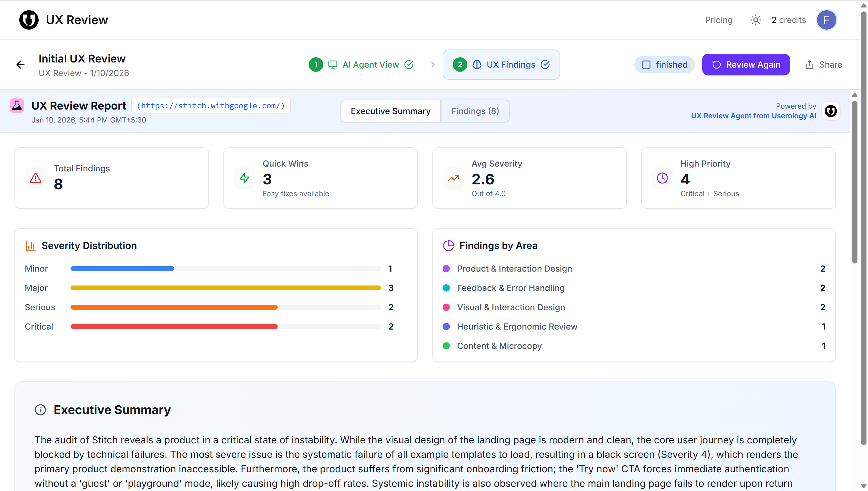The width and height of the screenshot is (868, 491).
Task: Click the UX Review Report flask icon
Action: [17, 106]
